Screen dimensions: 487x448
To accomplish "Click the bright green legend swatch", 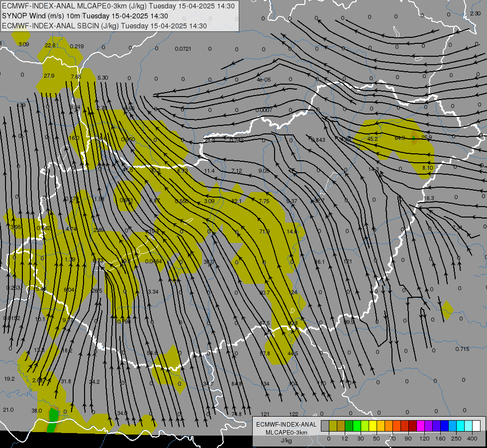I will [x=357, y=426].
